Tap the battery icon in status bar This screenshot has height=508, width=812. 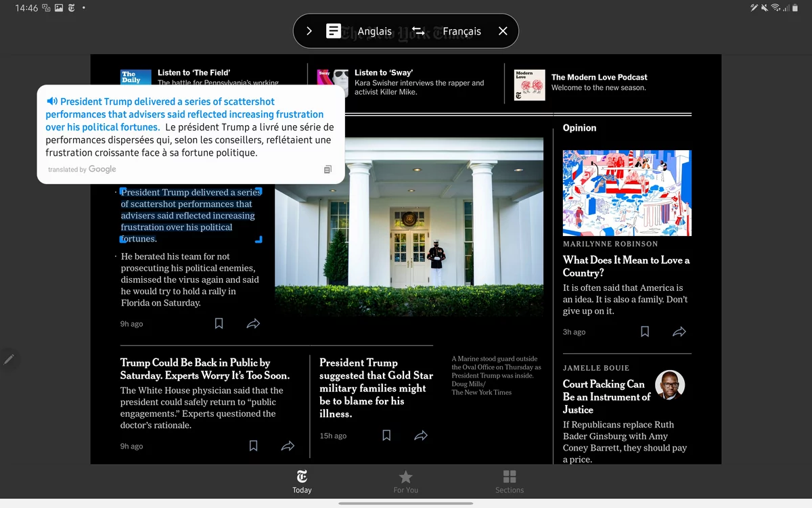[x=796, y=8]
